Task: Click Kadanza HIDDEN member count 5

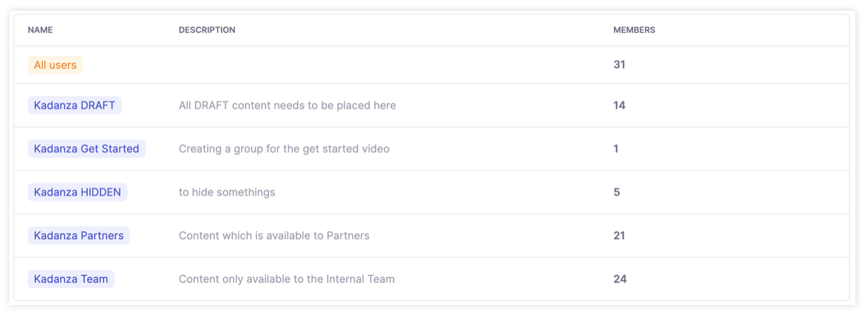Action: pyautogui.click(x=616, y=192)
